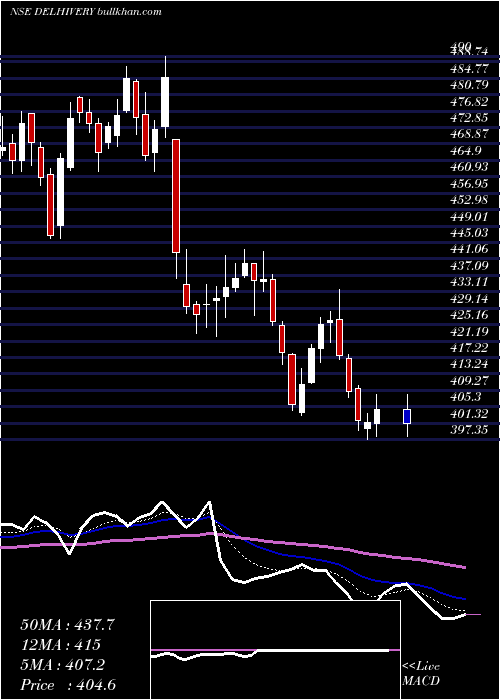The height and width of the screenshot is (700, 500).
Task: Select the 468.87 price level label
Action: (469, 135)
